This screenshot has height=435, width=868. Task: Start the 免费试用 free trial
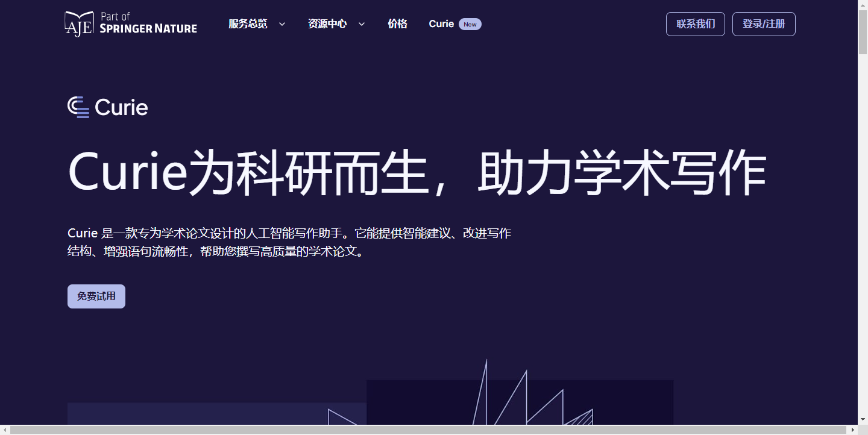96,296
